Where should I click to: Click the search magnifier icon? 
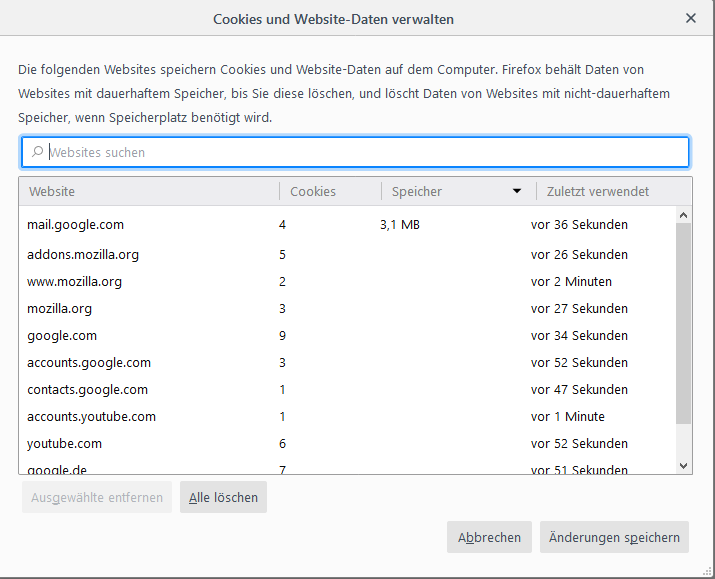[x=37, y=152]
